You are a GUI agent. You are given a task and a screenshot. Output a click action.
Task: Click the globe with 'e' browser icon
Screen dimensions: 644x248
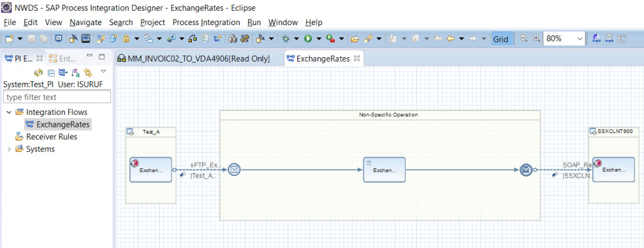point(171,38)
